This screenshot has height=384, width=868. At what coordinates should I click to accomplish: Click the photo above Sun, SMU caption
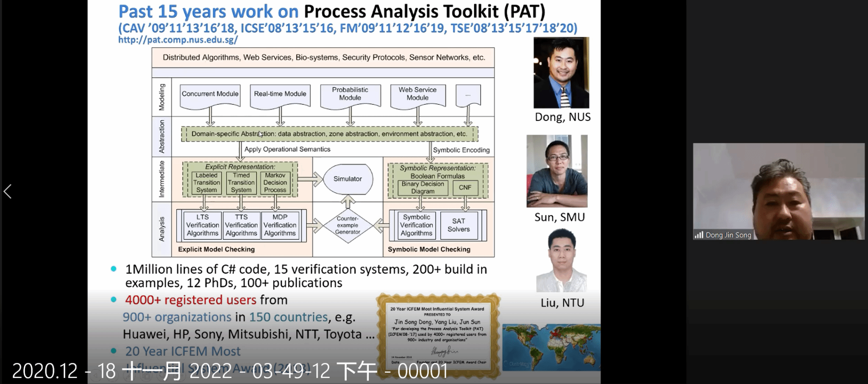coord(557,171)
